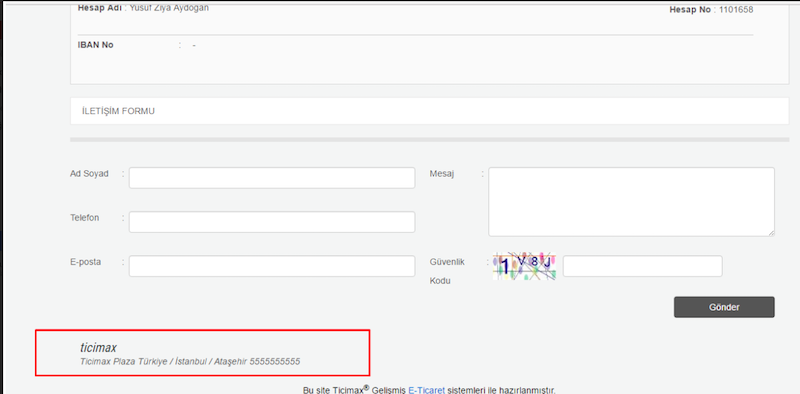The width and height of the screenshot is (800, 394).
Task: Click the Hesap No value 1101658
Action: (x=736, y=10)
